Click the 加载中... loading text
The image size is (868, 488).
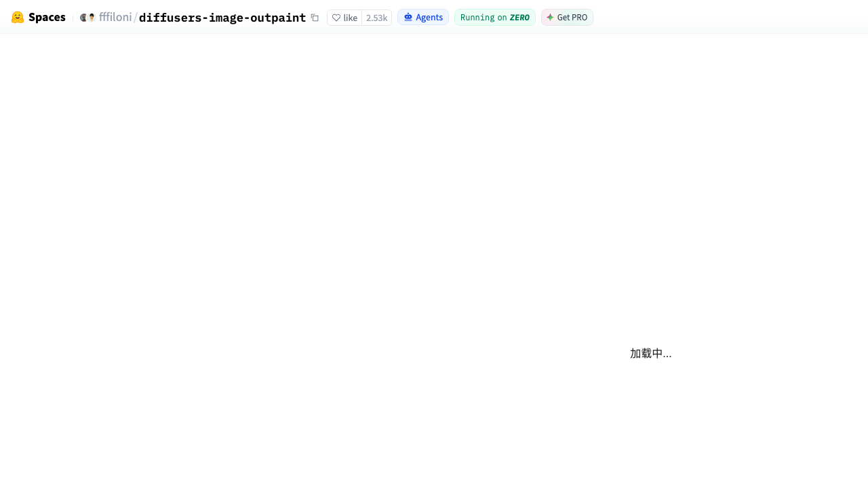(x=651, y=354)
